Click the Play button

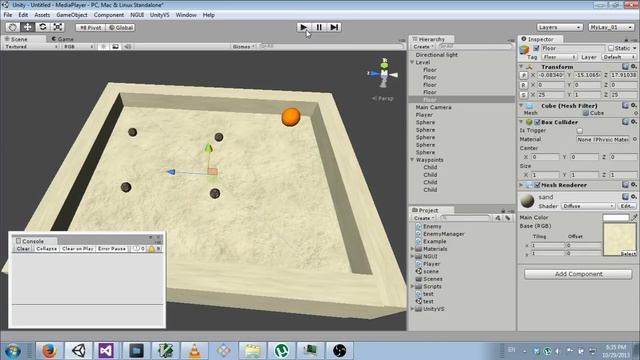click(304, 27)
